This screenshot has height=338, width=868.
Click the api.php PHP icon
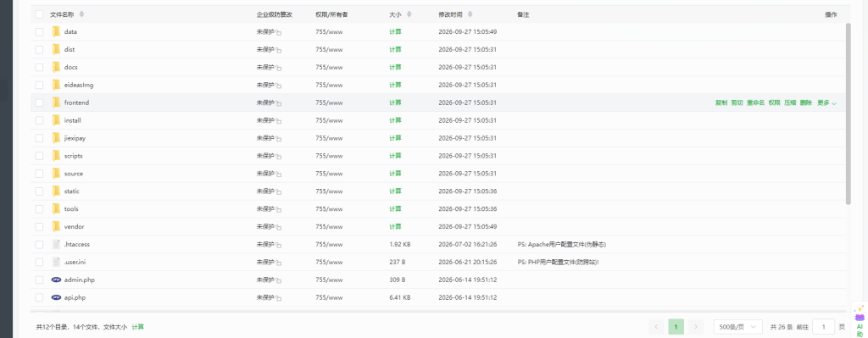pos(56,297)
